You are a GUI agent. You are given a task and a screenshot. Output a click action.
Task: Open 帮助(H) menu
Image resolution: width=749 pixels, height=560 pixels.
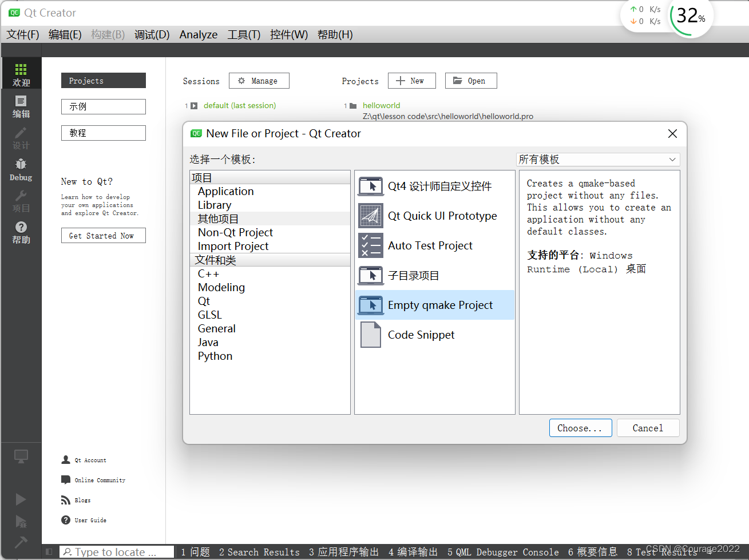(x=335, y=34)
